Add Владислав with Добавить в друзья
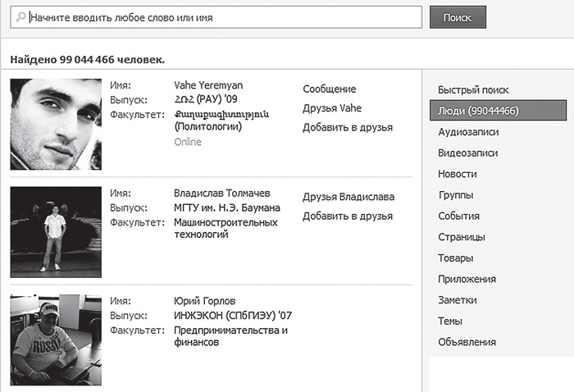Screen dimensions: 574x392 [x=348, y=216]
